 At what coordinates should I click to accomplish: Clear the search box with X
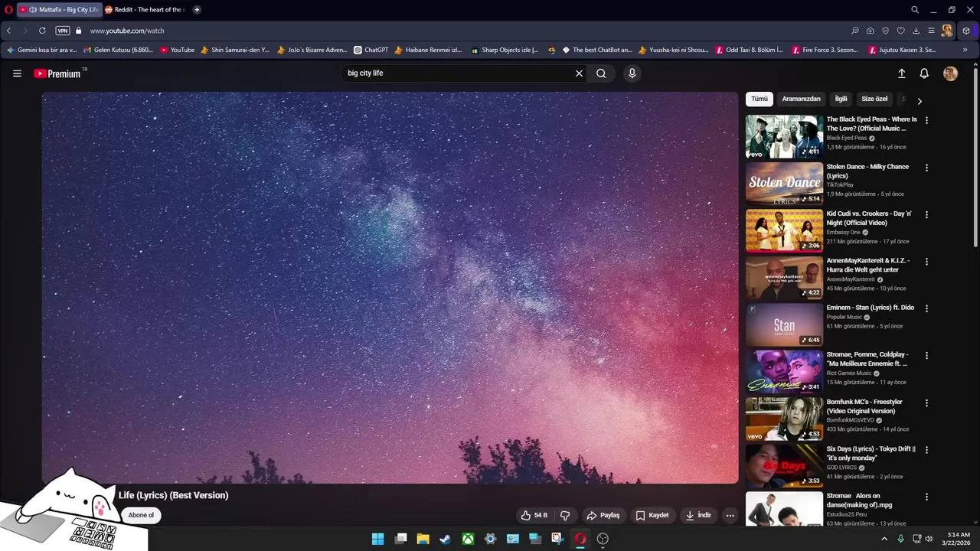[x=579, y=73]
